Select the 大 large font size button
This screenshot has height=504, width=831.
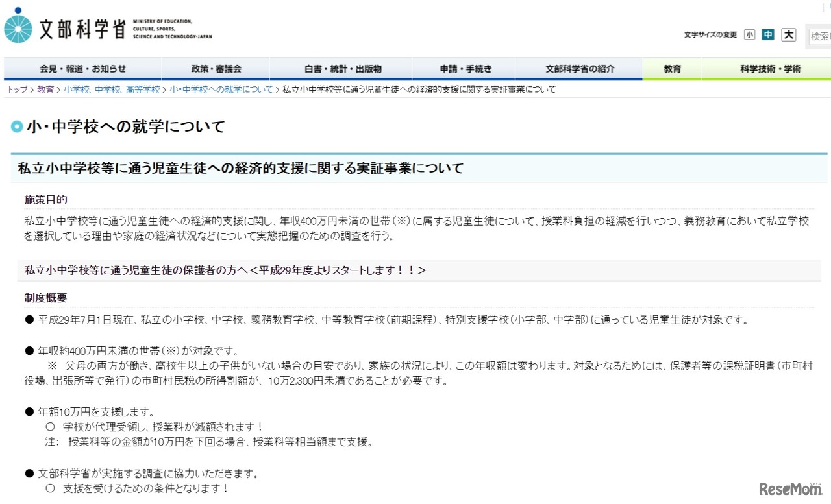tap(788, 34)
